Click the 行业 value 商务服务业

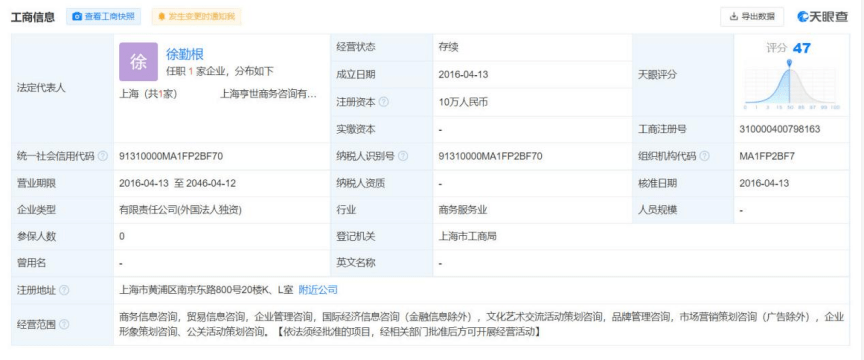[x=463, y=210]
